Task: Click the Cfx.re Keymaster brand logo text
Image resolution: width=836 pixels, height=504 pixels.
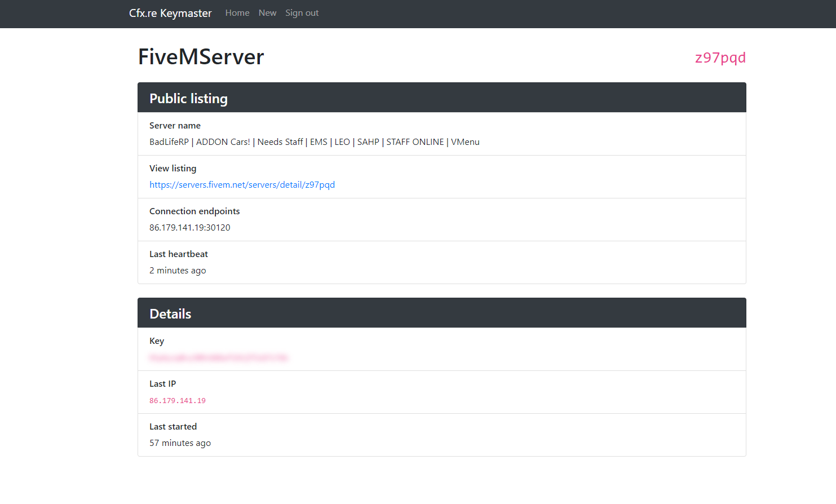Action: [x=170, y=12]
